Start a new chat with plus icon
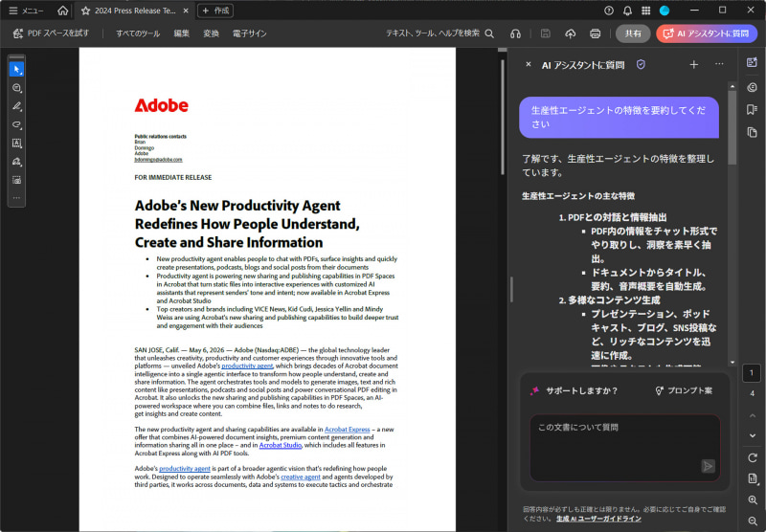Viewport: 766px width, 532px height. (x=693, y=64)
